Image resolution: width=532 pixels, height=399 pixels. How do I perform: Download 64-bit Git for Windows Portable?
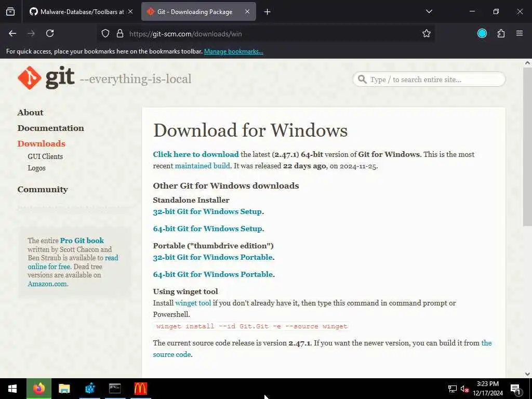point(212,274)
